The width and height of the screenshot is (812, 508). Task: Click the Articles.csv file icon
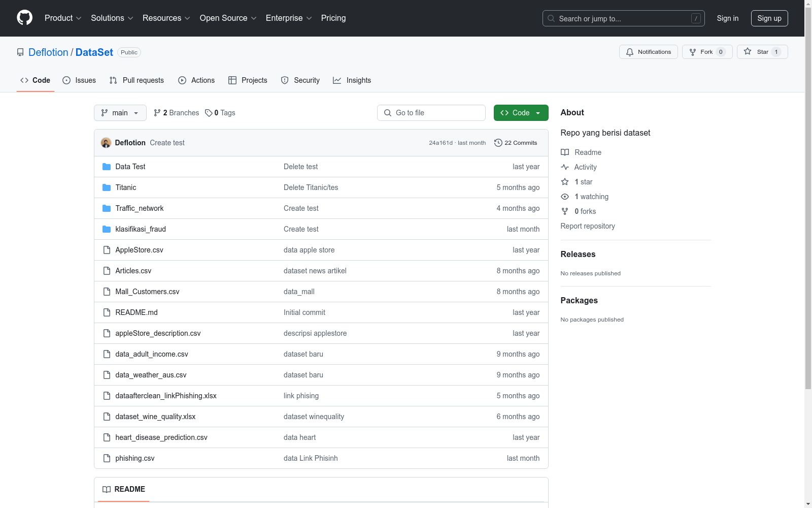click(107, 271)
